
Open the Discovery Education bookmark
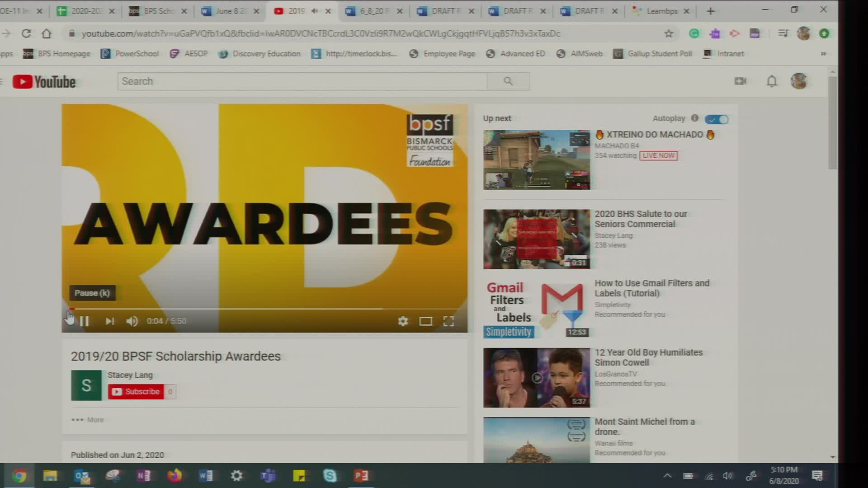tap(259, 54)
